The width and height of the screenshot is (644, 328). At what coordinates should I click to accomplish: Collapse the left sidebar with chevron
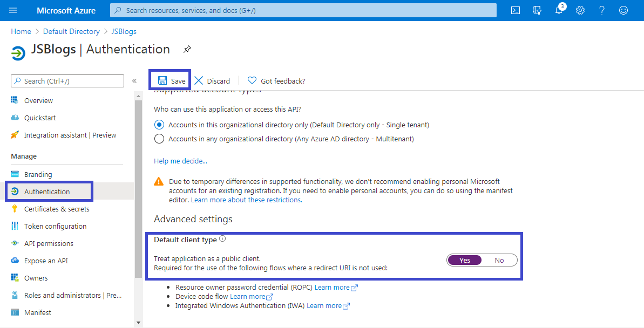(x=134, y=81)
